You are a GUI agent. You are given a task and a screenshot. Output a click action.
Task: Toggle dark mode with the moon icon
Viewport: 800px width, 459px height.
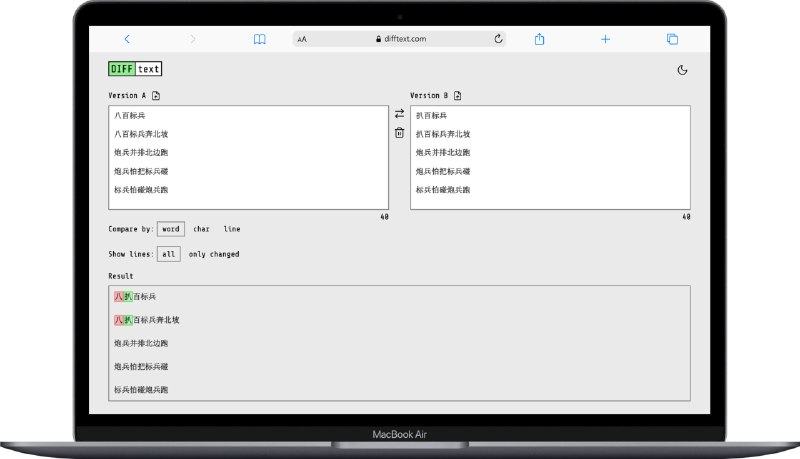pos(682,70)
